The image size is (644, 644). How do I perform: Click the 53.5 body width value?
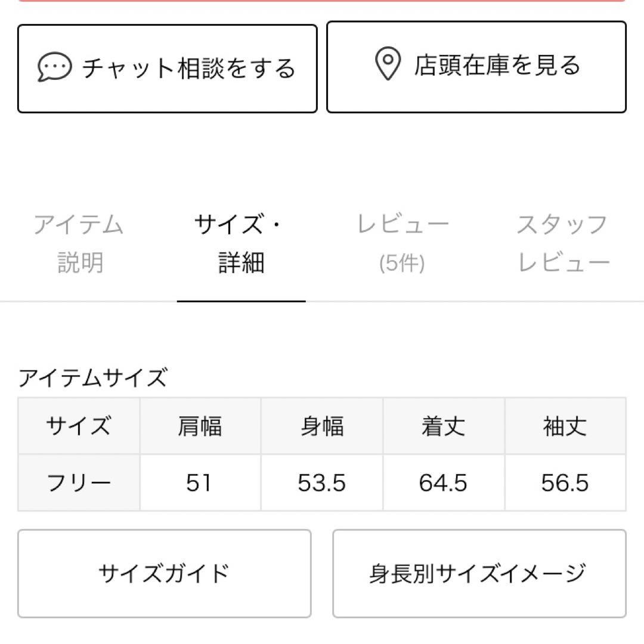[321, 482]
